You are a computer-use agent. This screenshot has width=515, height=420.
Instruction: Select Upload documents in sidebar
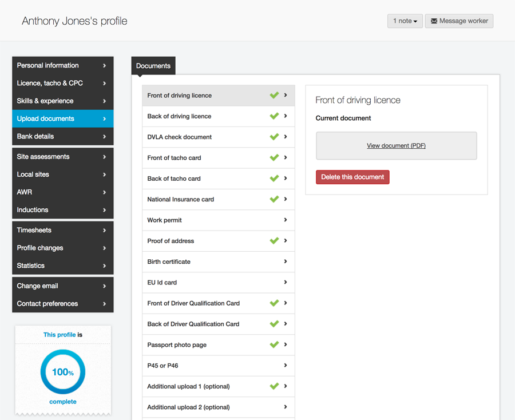coord(63,118)
